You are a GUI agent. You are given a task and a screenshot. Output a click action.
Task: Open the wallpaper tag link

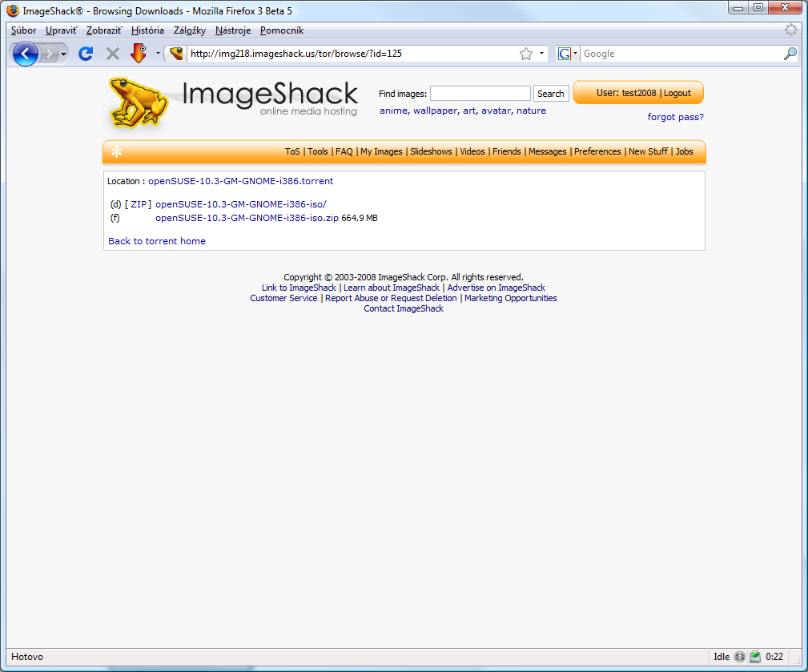pos(435,111)
